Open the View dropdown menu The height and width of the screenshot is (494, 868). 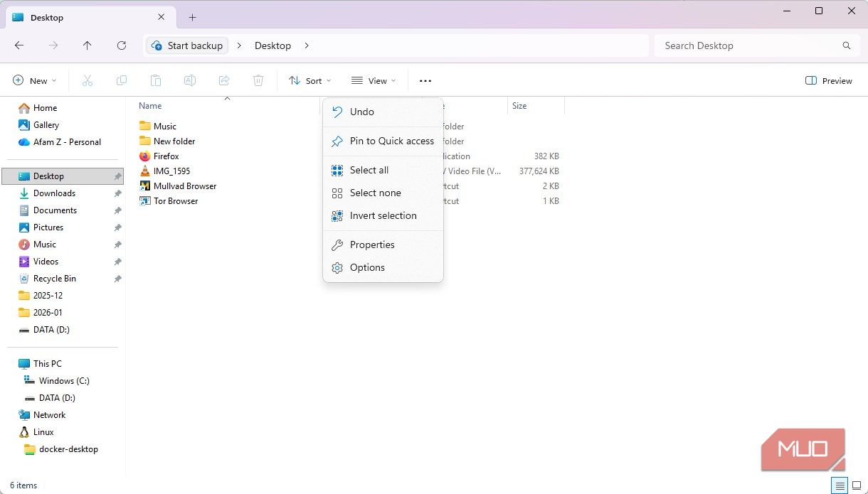click(374, 81)
